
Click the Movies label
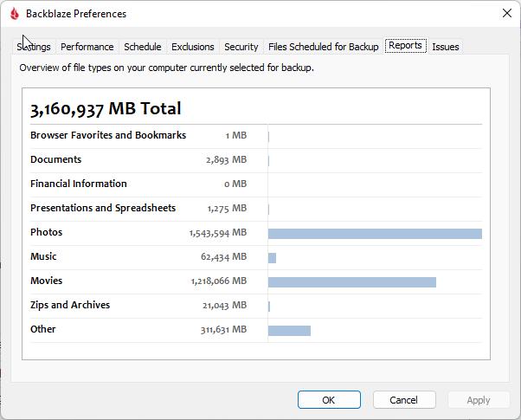pos(46,281)
